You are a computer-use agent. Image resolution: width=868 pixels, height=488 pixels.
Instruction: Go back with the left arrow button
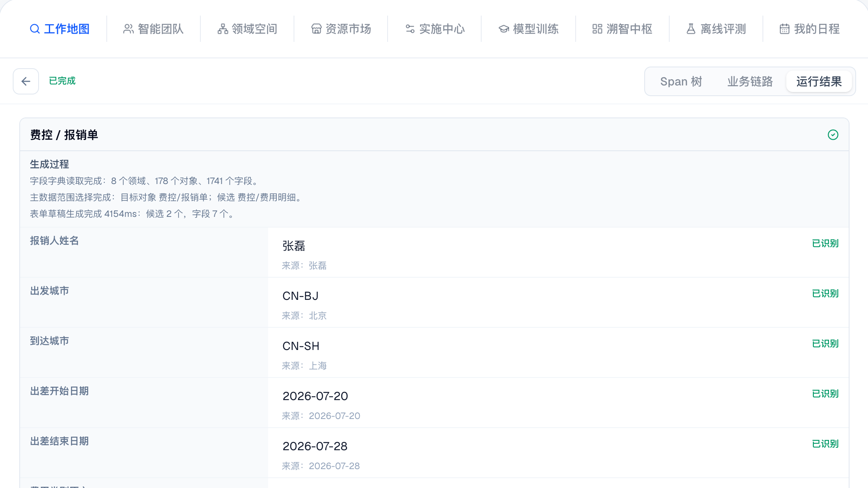(26, 81)
